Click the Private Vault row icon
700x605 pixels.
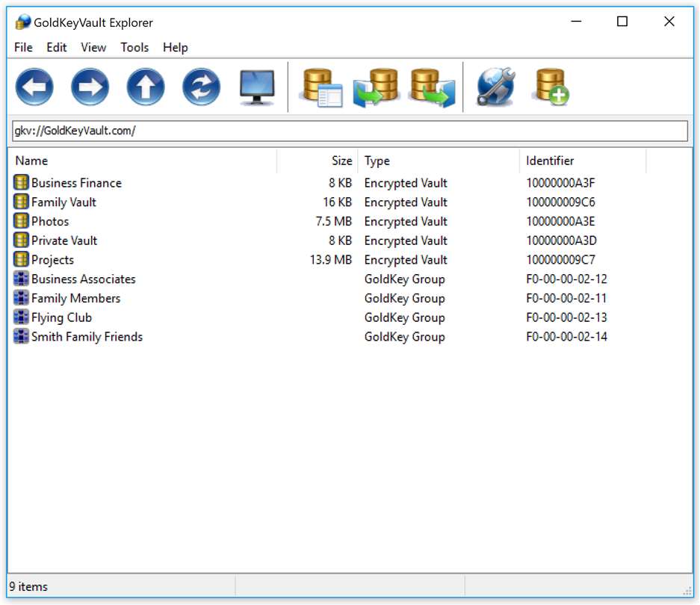click(x=21, y=240)
